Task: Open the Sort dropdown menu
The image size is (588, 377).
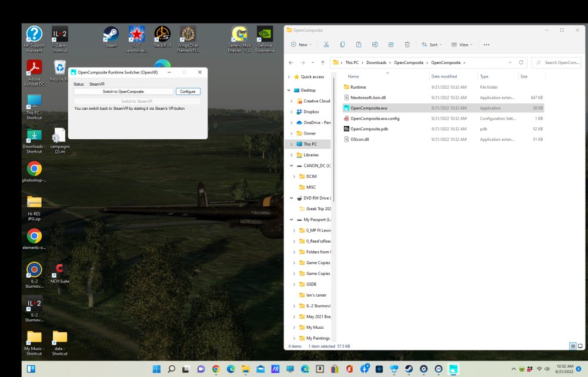Action: click(433, 45)
